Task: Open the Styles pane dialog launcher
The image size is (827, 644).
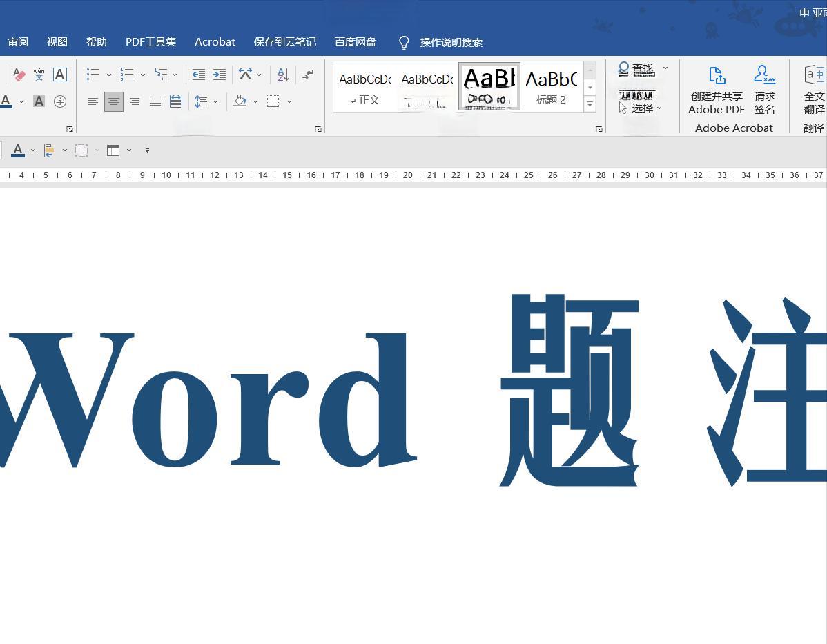Action: 599,128
